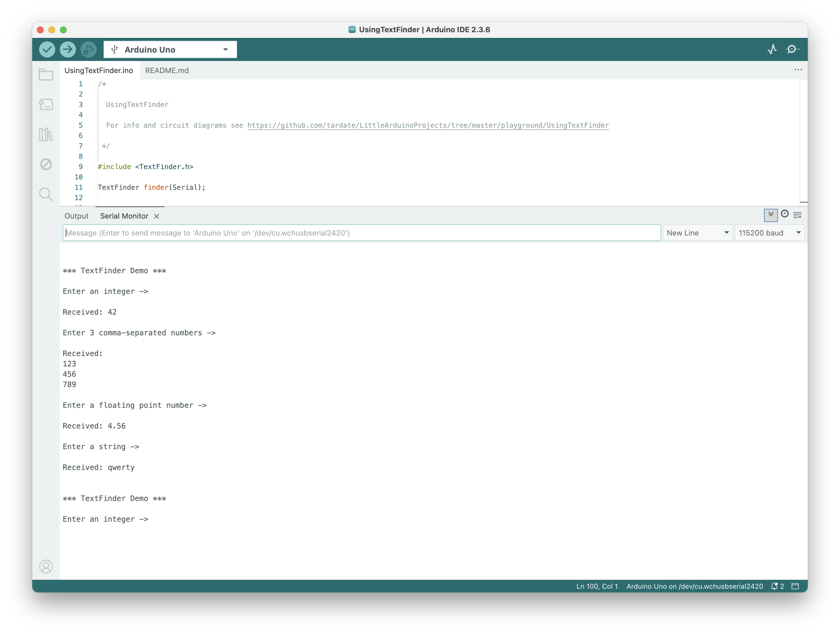This screenshot has height=635, width=840.
Task: Open the 115200 baud rate dropdown
Action: tap(769, 233)
